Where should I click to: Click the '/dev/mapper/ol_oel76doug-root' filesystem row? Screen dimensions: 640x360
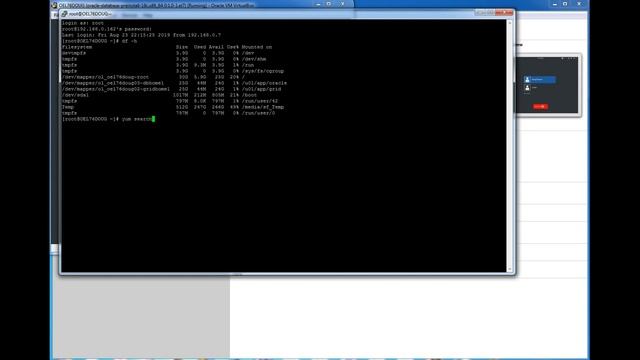(x=153, y=77)
